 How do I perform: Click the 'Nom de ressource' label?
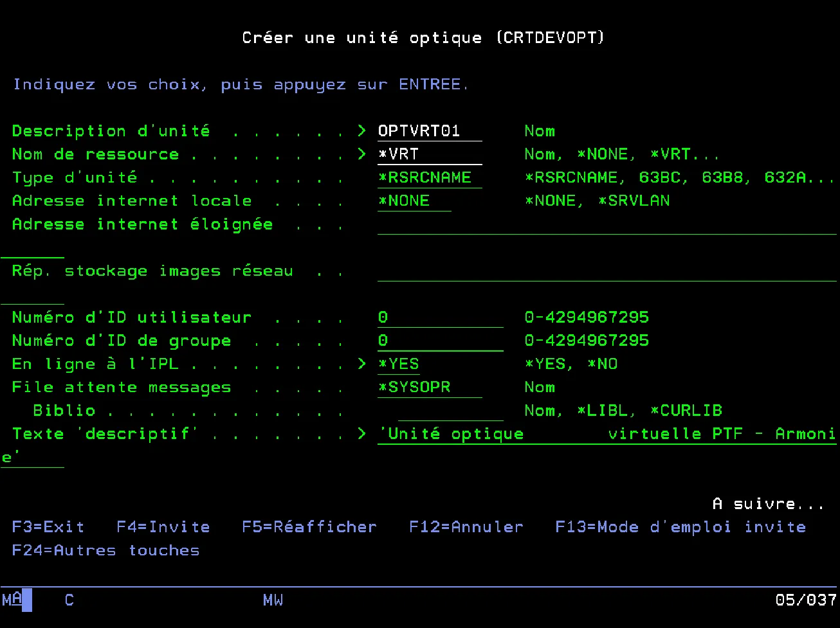(95, 154)
